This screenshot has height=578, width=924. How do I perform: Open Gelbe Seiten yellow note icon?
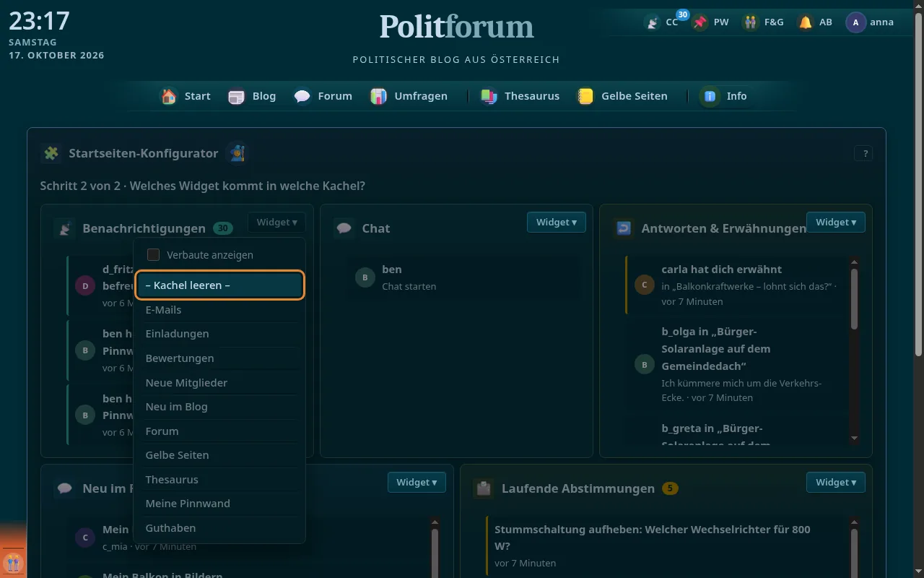pyautogui.click(x=585, y=96)
